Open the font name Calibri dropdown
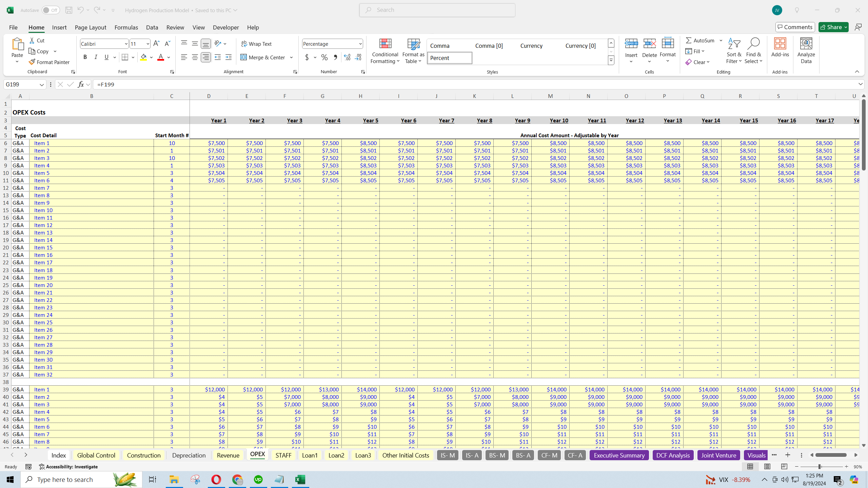868x488 pixels. [126, 44]
